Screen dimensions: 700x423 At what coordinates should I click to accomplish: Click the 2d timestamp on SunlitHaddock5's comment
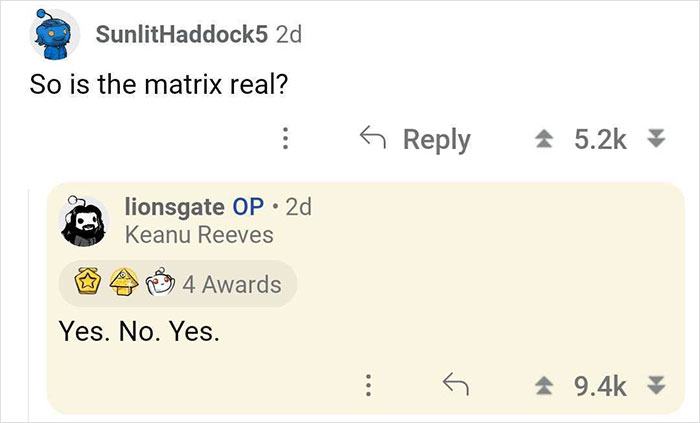(x=288, y=33)
